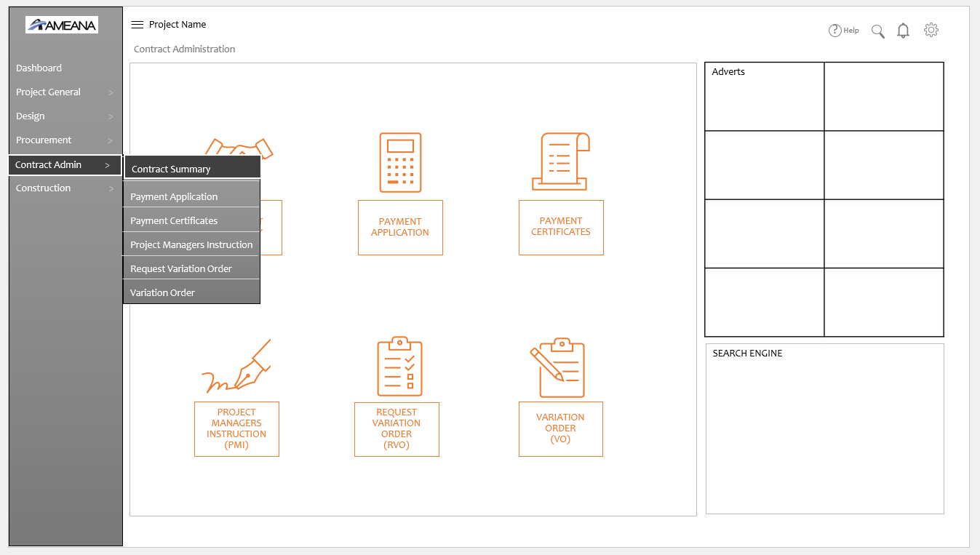This screenshot has width=980, height=555.
Task: Click the receipt Payment Certificates icon
Action: click(x=561, y=161)
